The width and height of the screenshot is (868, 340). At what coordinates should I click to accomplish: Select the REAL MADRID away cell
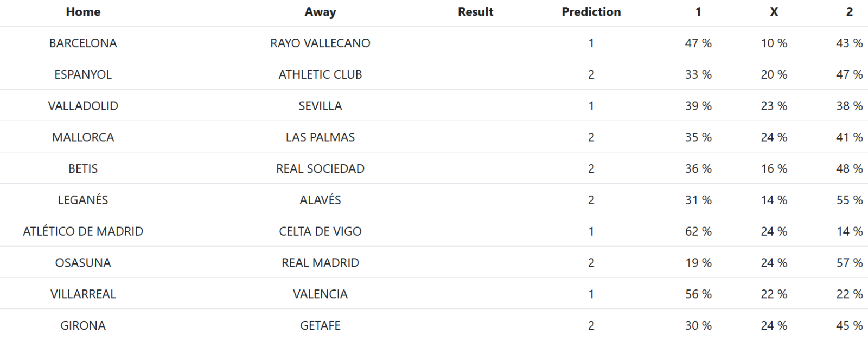(320, 263)
